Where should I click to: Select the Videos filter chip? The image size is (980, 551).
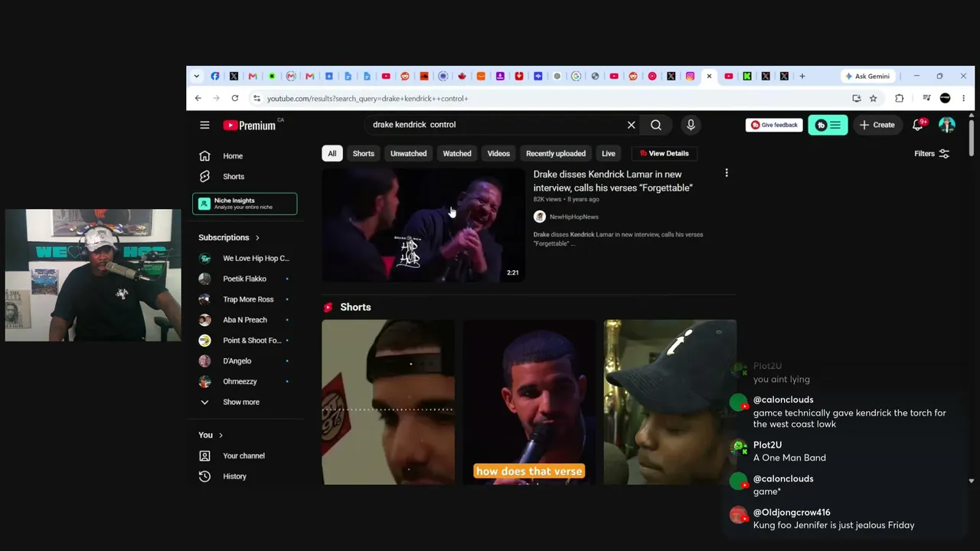[x=498, y=153]
